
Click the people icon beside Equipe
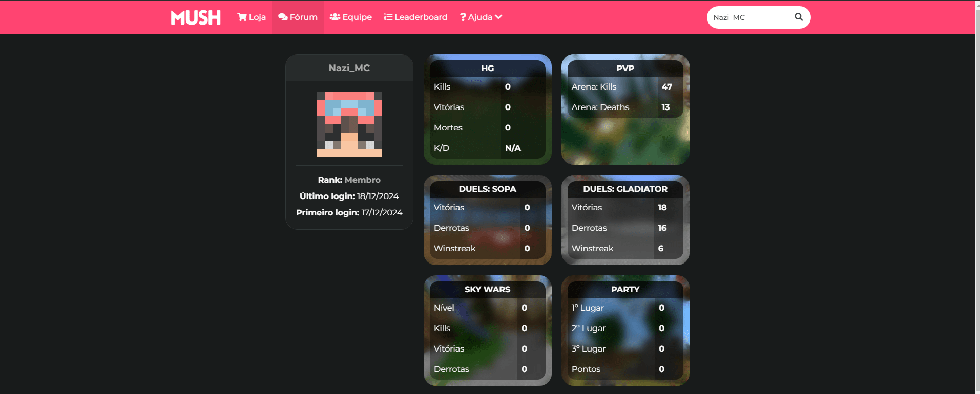pos(335,17)
